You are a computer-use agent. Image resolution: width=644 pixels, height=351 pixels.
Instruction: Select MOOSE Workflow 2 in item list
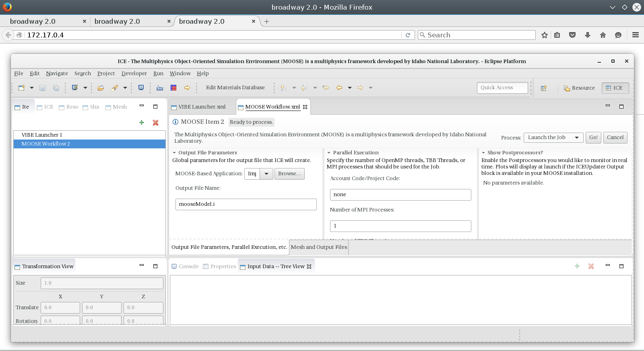coord(89,144)
